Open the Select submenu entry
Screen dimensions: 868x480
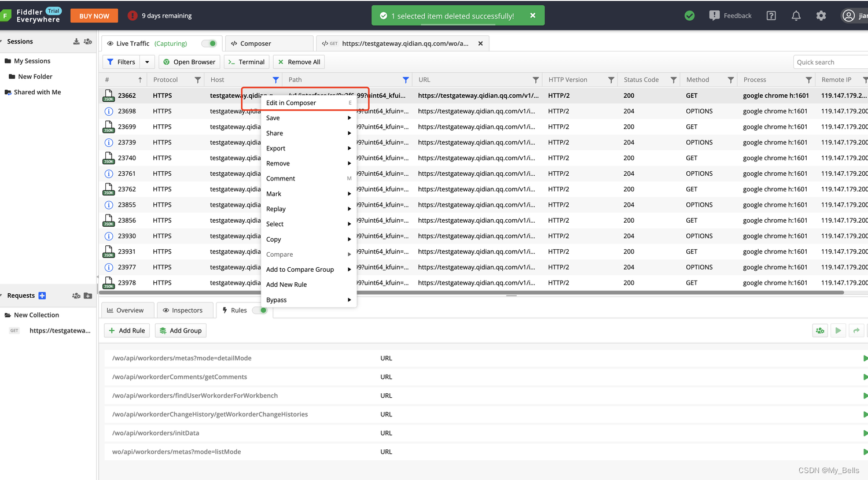pos(308,224)
